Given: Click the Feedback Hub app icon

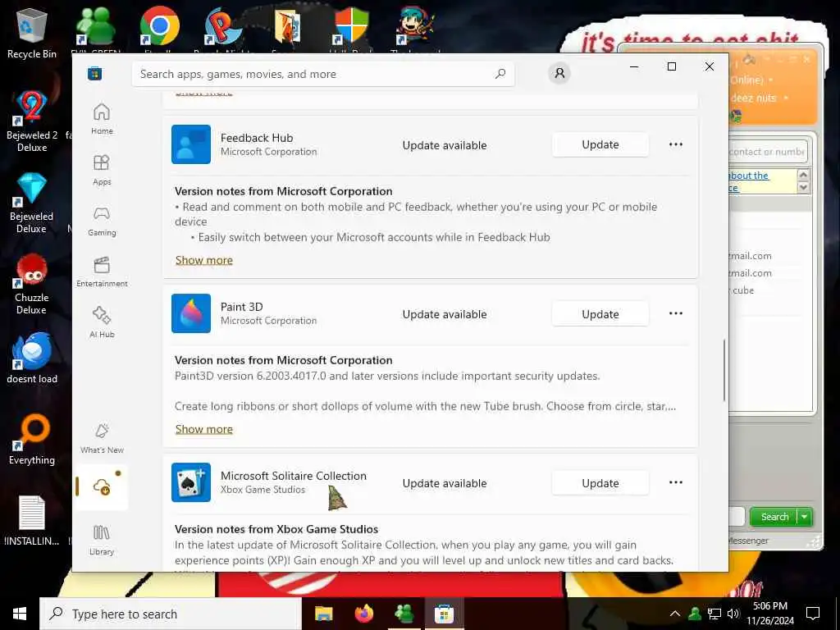Looking at the screenshot, I should [191, 144].
